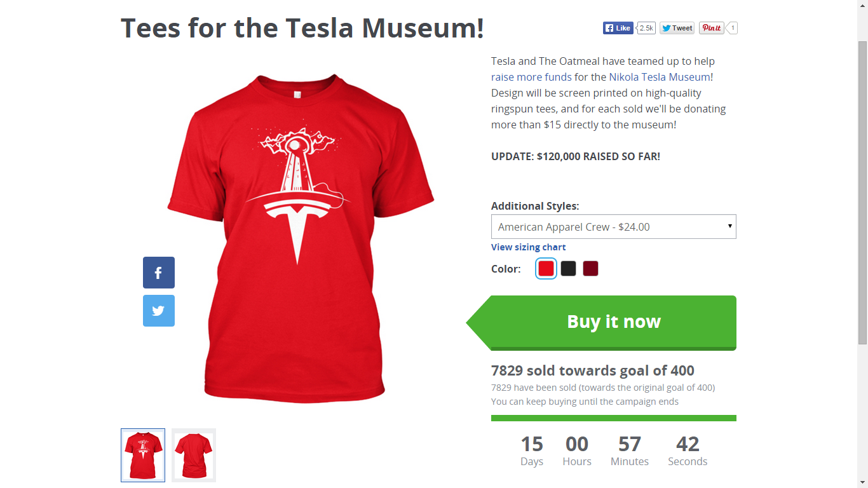Open the View sizing chart link
868x488 pixels.
click(x=528, y=247)
